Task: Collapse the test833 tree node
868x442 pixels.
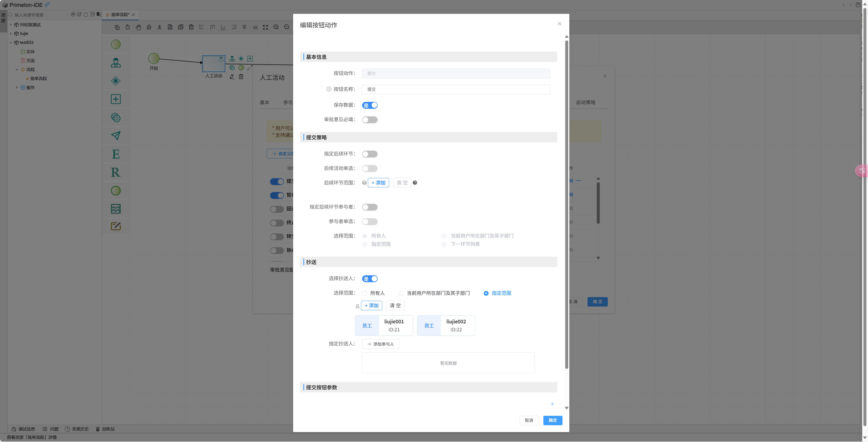Action: (11, 43)
